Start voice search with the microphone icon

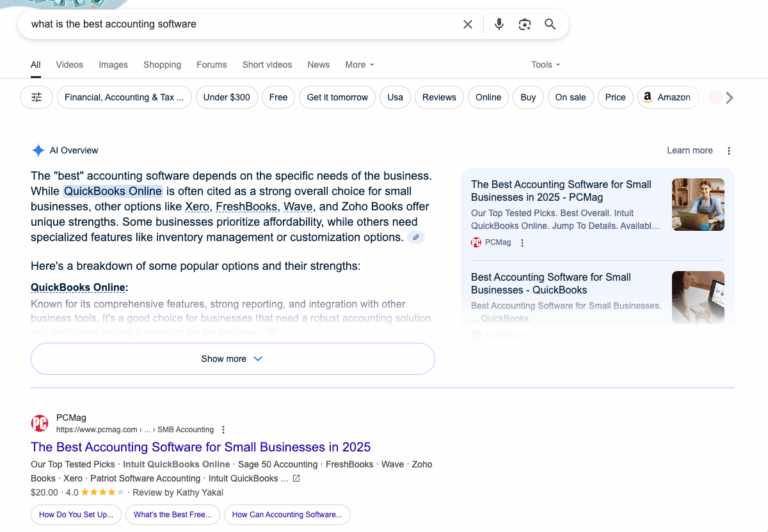(499, 24)
